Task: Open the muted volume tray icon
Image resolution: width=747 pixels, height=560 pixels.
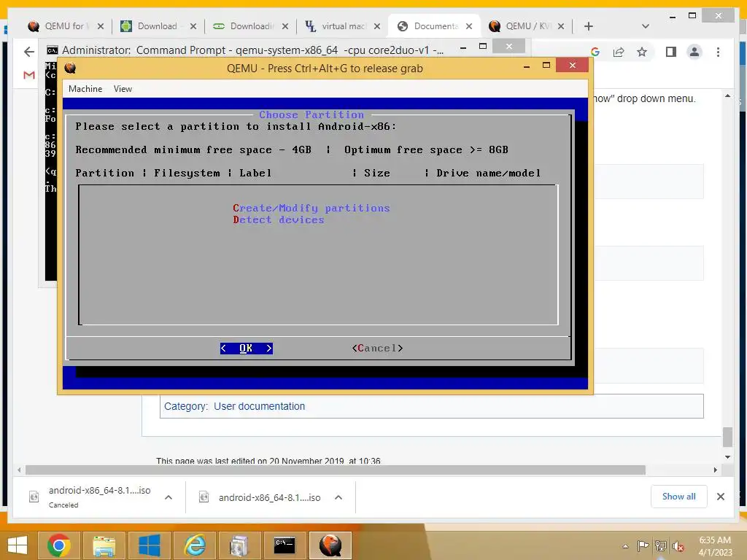Action: tap(678, 546)
